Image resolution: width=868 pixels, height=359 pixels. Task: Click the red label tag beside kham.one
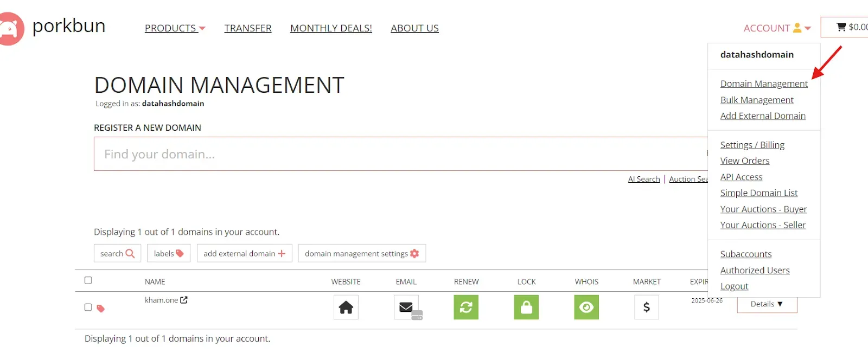pyautogui.click(x=100, y=309)
